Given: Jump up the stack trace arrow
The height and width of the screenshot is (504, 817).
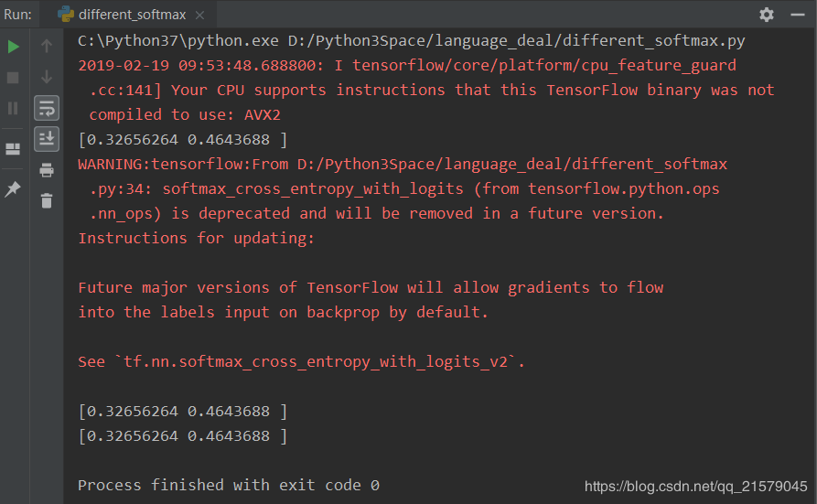Looking at the screenshot, I should coord(47,47).
